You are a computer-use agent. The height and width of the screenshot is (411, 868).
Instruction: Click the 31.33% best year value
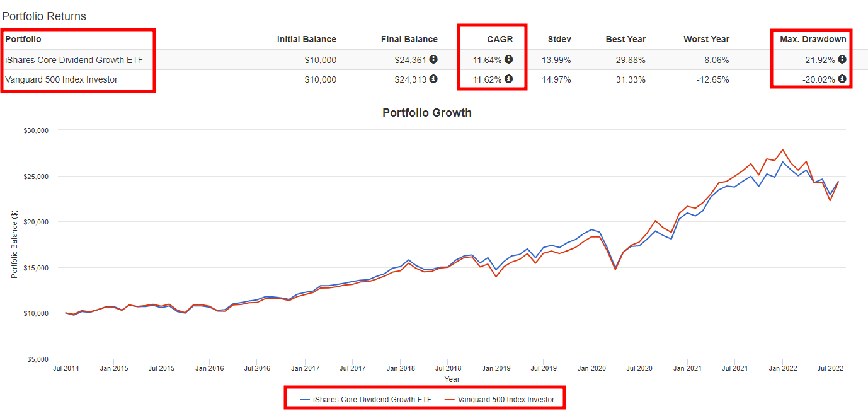click(x=631, y=79)
